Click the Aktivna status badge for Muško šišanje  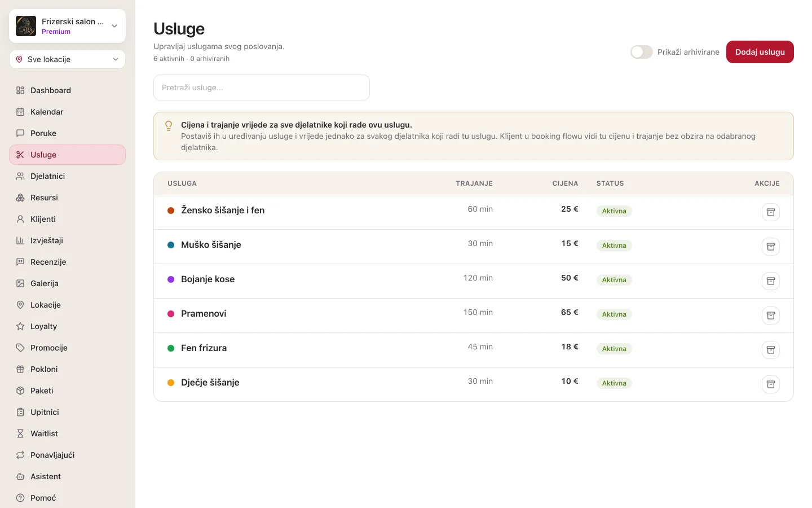614,246
